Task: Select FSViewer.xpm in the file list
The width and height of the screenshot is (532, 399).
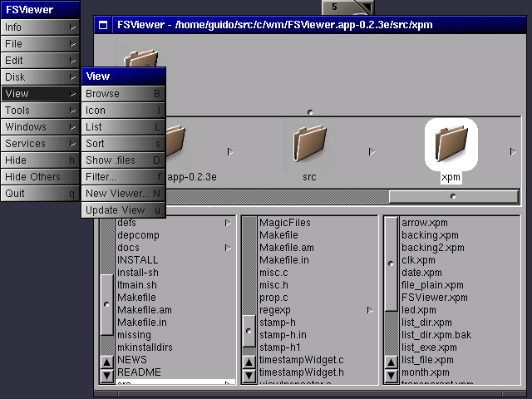Action: pyautogui.click(x=434, y=297)
